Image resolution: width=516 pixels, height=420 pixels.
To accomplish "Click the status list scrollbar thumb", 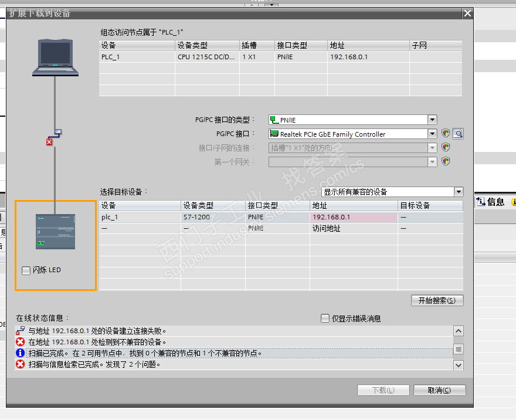I will point(459,348).
